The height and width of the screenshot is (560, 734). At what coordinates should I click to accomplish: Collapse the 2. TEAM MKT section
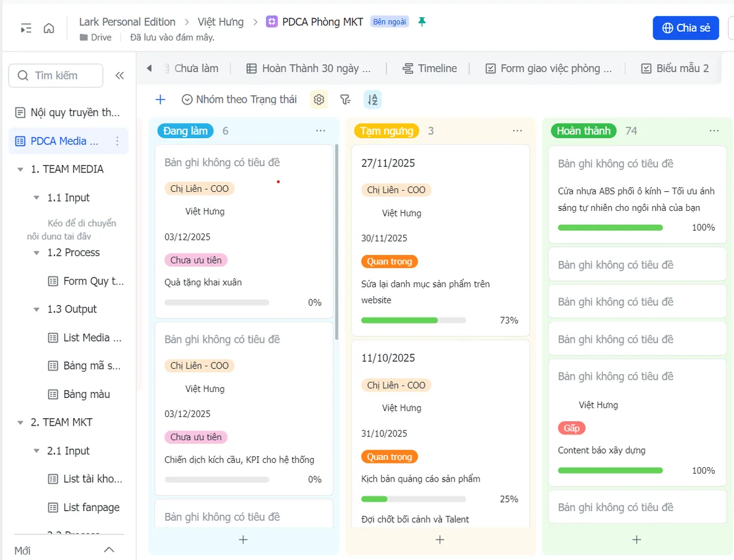point(21,422)
